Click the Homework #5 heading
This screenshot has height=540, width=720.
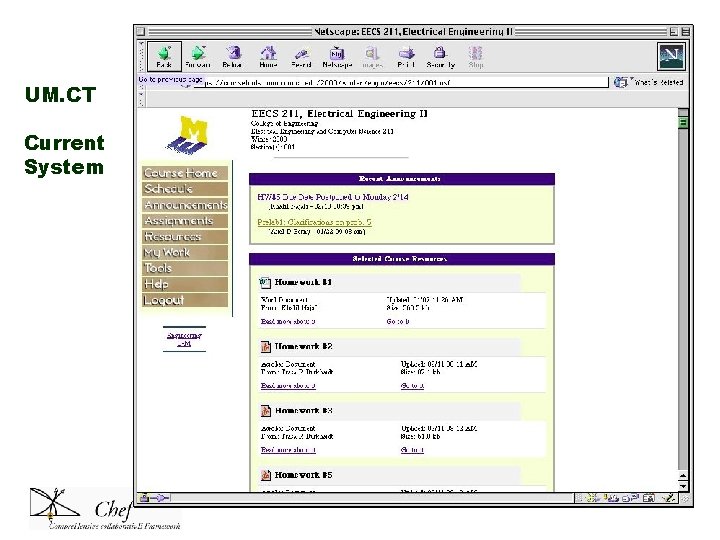(304, 475)
